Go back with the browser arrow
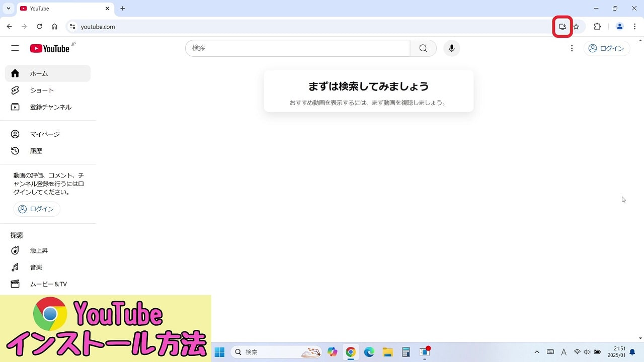Image resolution: width=644 pixels, height=362 pixels. [9, 27]
